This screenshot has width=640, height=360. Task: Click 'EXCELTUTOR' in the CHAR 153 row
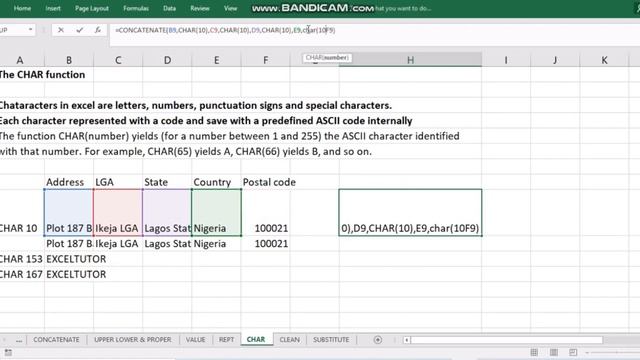(76, 259)
